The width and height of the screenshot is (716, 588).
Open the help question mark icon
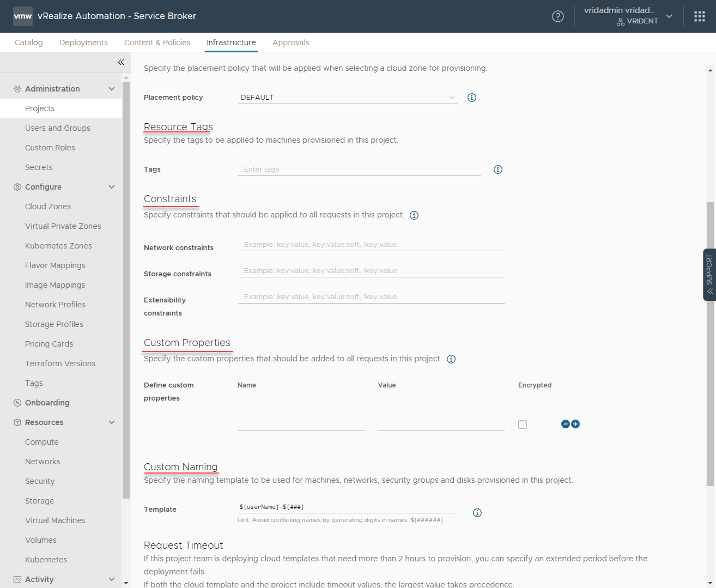coord(558,16)
